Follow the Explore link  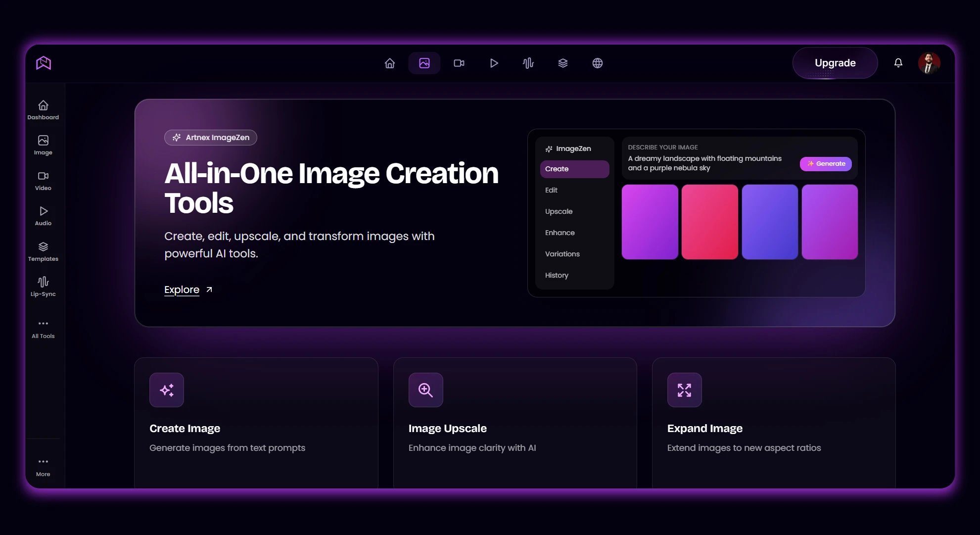(x=182, y=290)
